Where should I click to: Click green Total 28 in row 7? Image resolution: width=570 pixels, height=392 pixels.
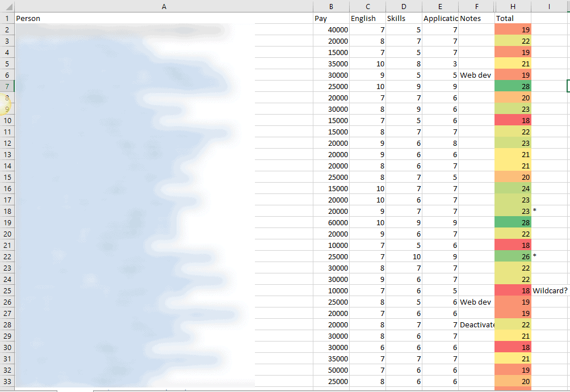(x=513, y=86)
